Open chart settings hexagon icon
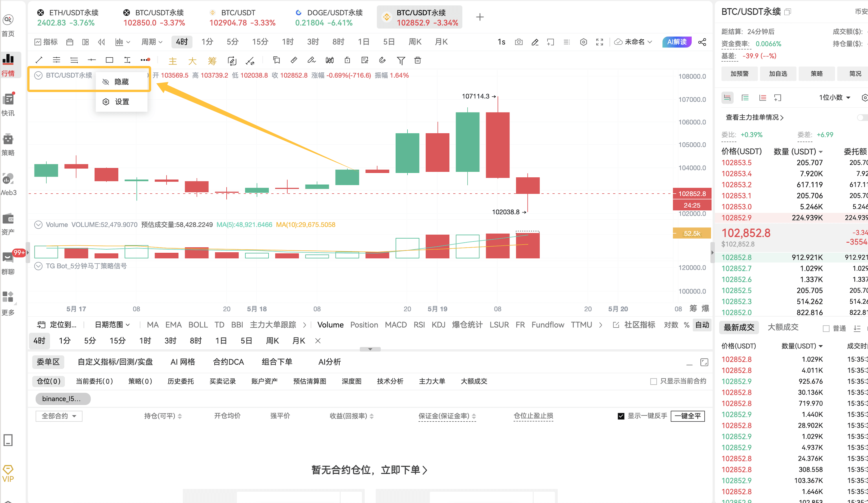868x503 pixels. [583, 42]
